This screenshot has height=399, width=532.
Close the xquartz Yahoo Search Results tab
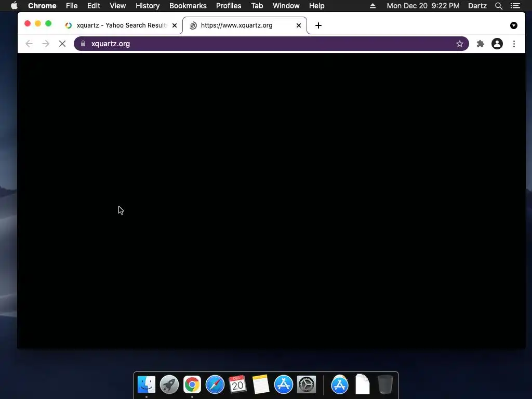[175, 25]
